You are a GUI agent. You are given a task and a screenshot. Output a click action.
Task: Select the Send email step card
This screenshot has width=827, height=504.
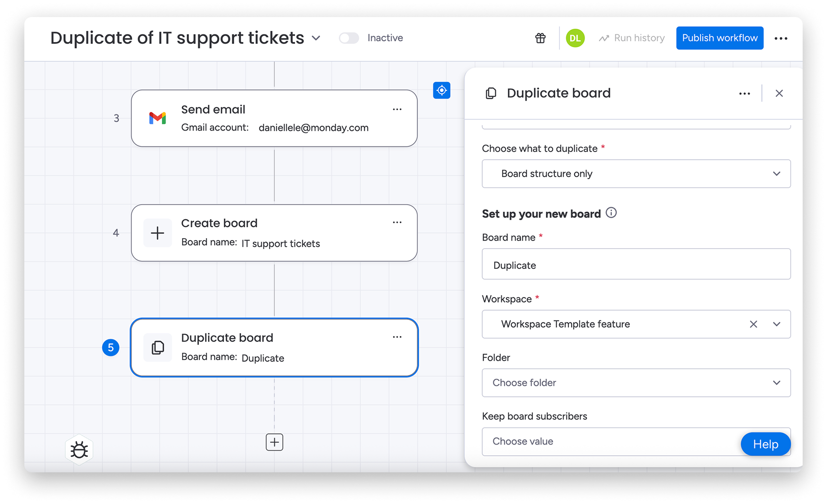pyautogui.click(x=274, y=118)
